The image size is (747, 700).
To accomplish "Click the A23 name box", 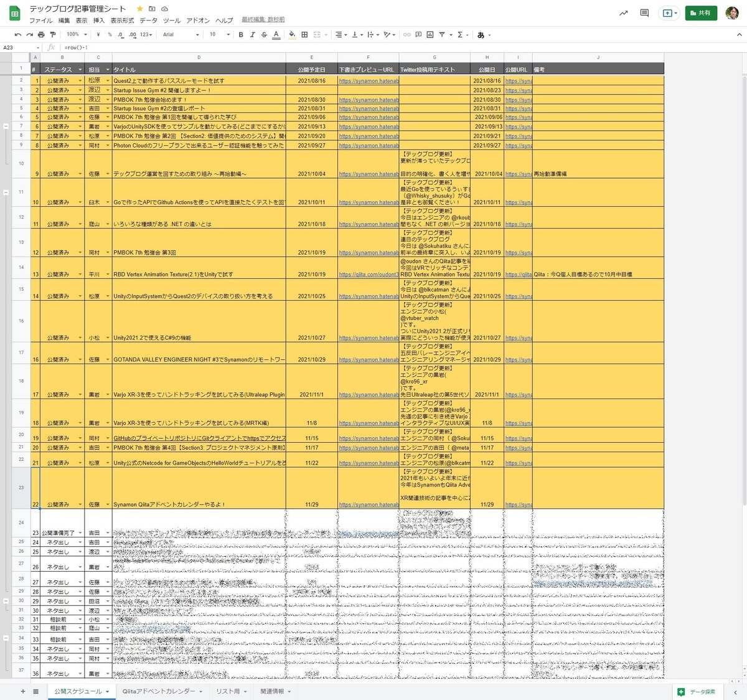I will click(x=21, y=47).
